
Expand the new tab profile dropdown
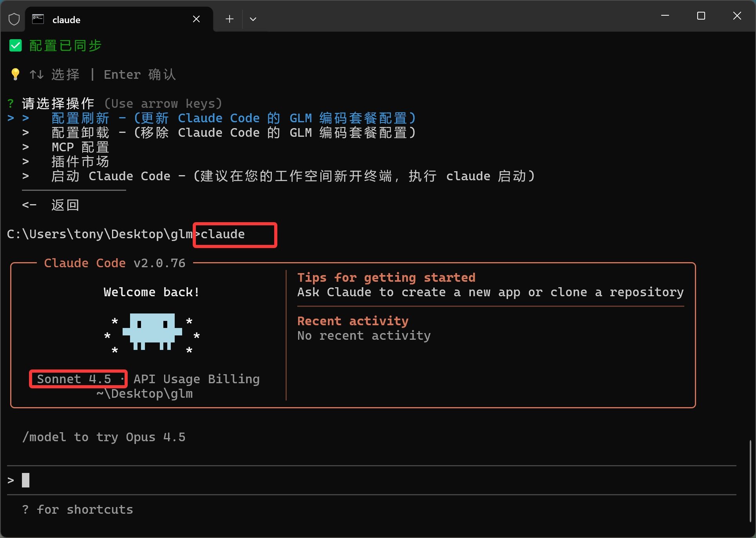tap(253, 19)
